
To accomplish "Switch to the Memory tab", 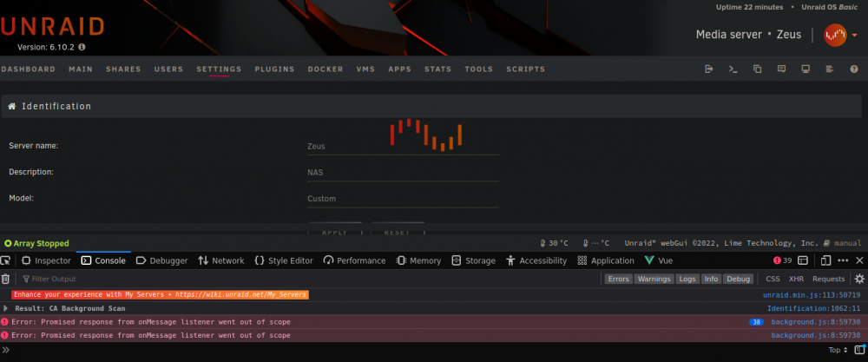I will (418, 260).
